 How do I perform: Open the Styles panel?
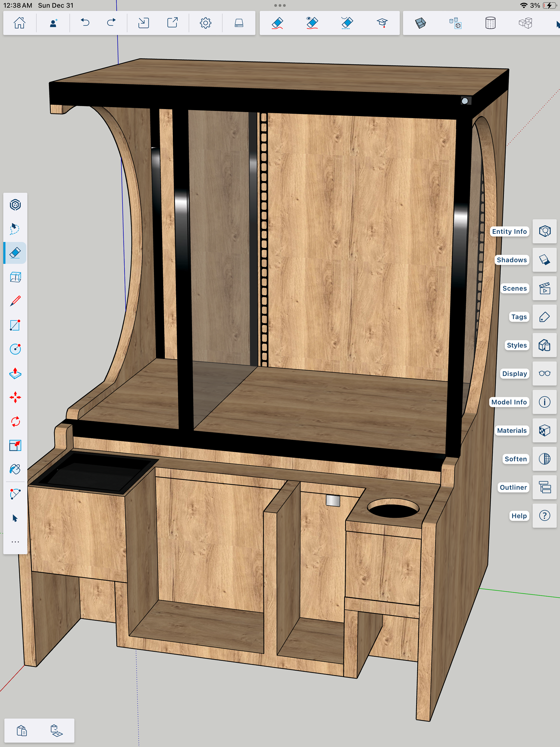[x=545, y=345]
